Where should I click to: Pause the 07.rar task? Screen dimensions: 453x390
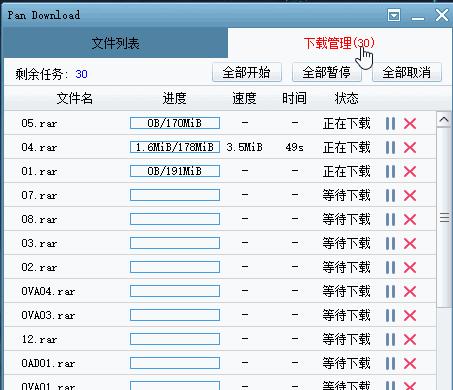tap(390, 196)
